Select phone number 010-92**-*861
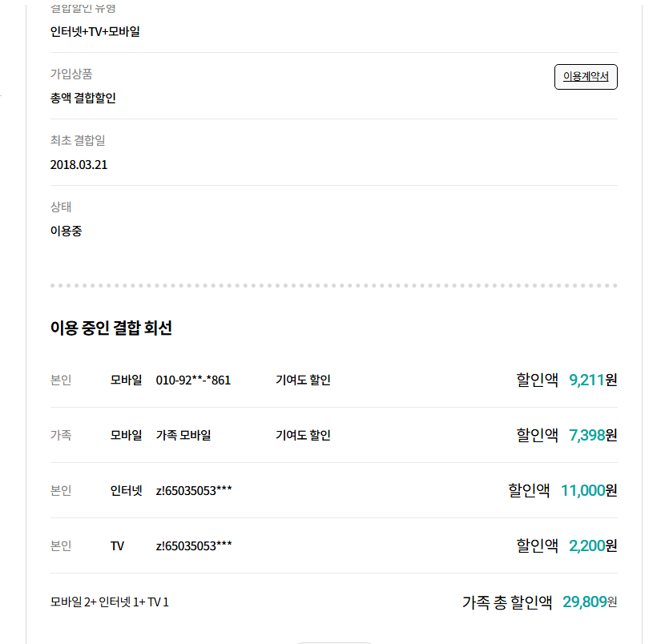Viewport: 665px width, 644px height. pyautogui.click(x=193, y=380)
